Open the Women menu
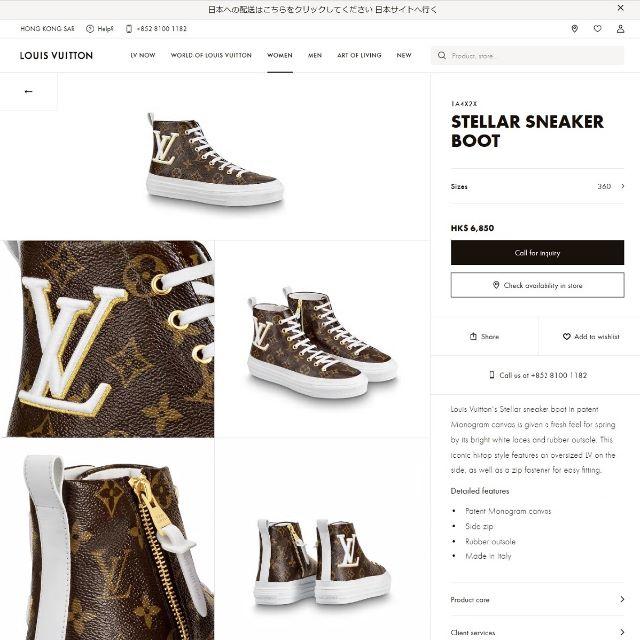Viewport: 640px width, 640px height. [280, 56]
